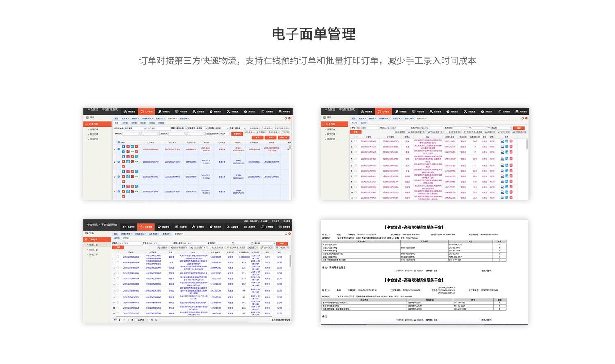
Task: Click gear 系统管理 icon in top-left screenshot
Action: (x=246, y=111)
